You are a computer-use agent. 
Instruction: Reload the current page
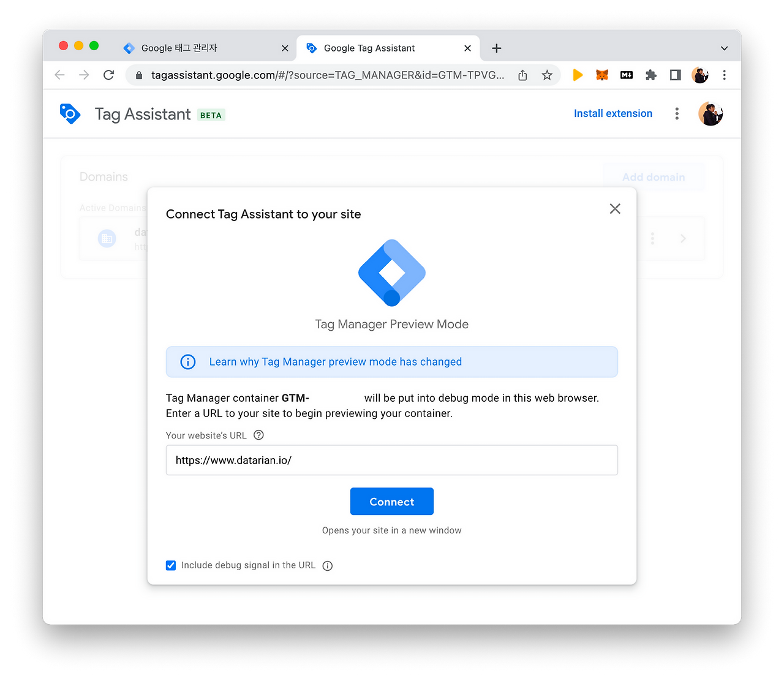[x=109, y=75]
